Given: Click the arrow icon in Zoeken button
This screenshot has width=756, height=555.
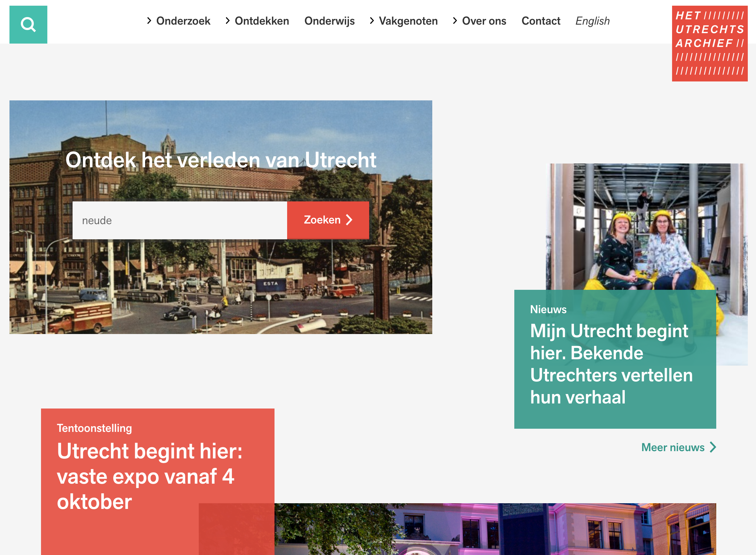Looking at the screenshot, I should tap(349, 220).
